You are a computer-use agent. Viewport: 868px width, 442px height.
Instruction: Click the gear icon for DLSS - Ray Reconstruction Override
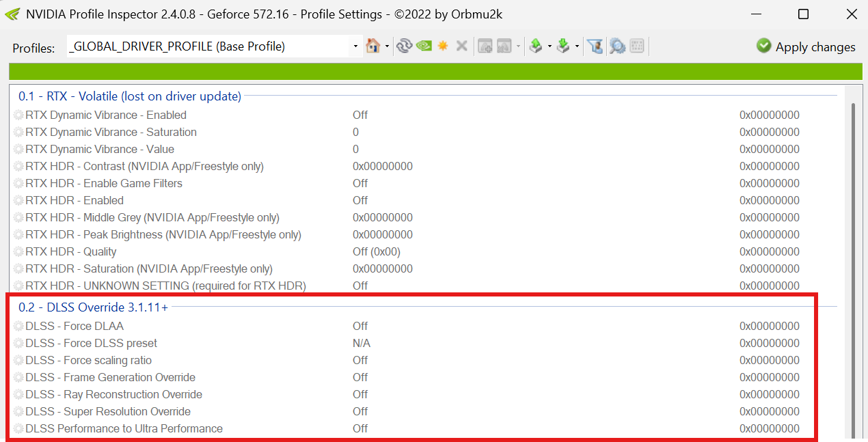[18, 394]
